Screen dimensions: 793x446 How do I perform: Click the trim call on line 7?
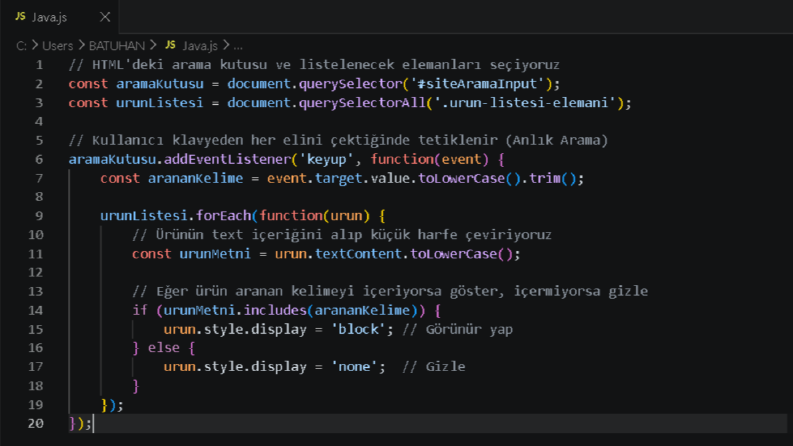pyautogui.click(x=545, y=179)
